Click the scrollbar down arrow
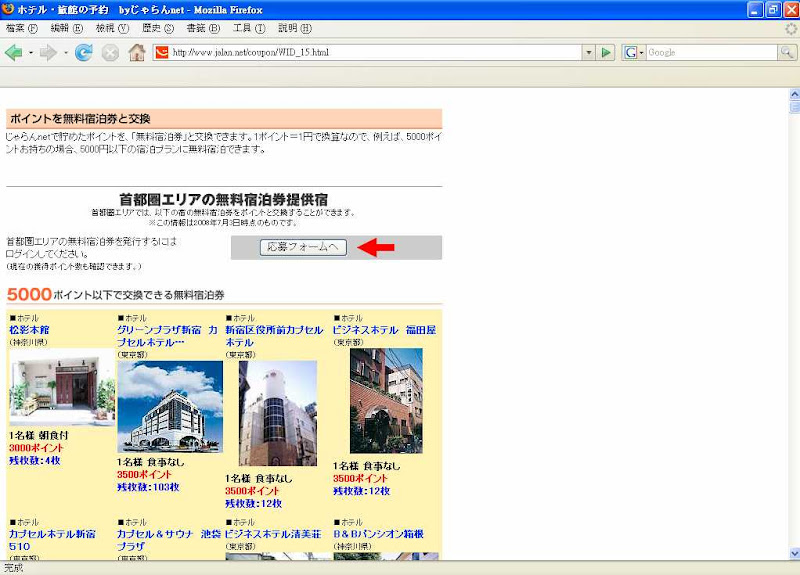Viewport: 800px width, 575px height. [794, 554]
